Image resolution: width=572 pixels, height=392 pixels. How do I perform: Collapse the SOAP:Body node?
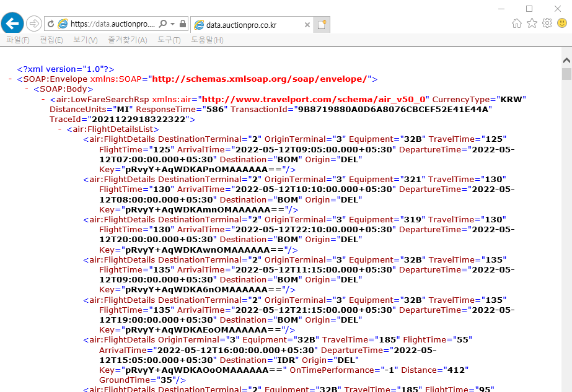(x=27, y=89)
